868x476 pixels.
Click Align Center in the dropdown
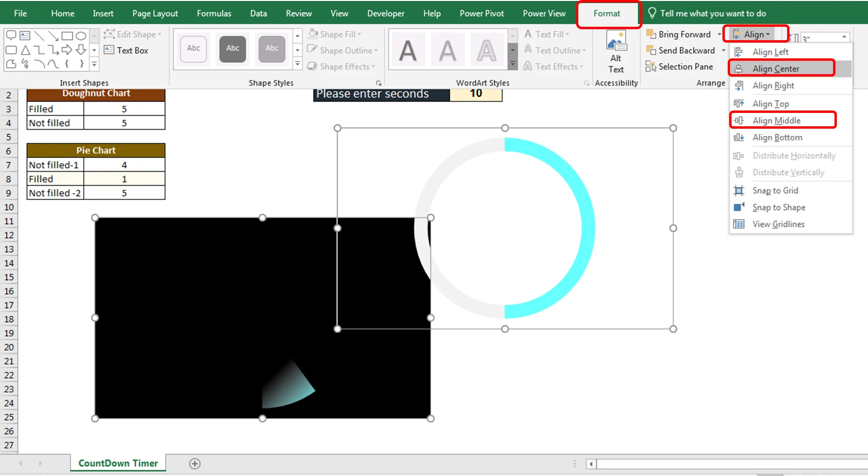pyautogui.click(x=775, y=68)
